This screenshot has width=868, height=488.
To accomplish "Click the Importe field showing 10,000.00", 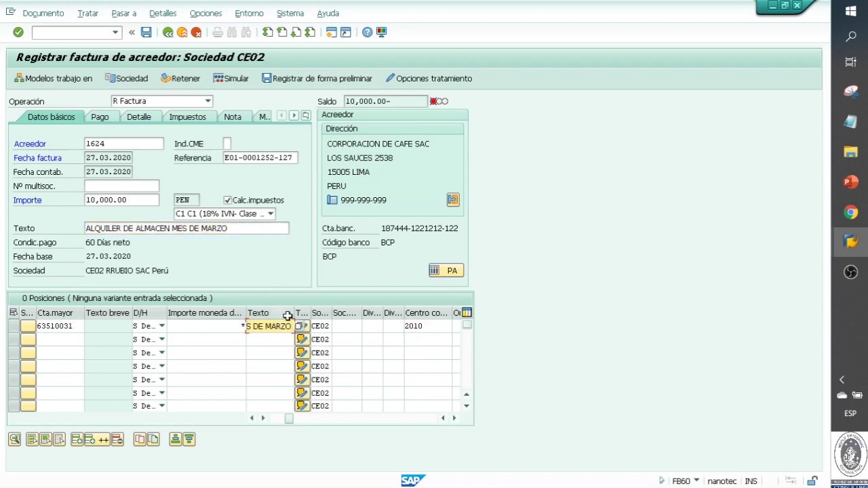I will [122, 200].
